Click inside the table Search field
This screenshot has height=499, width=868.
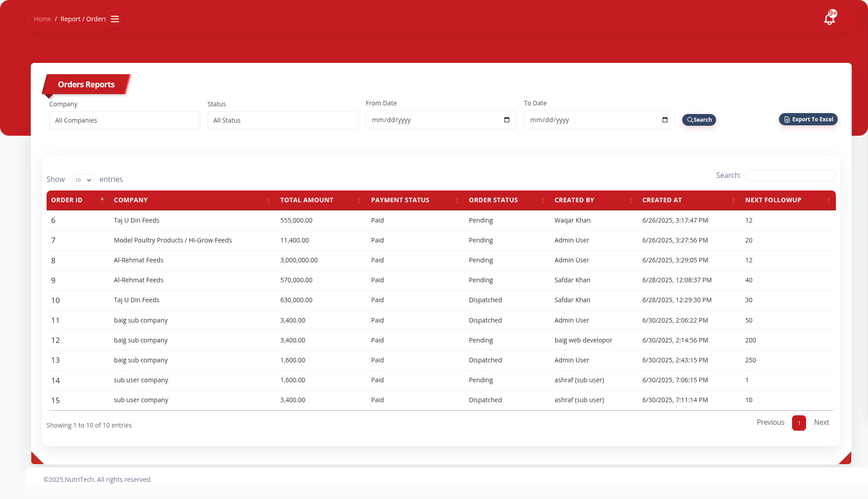tap(790, 175)
